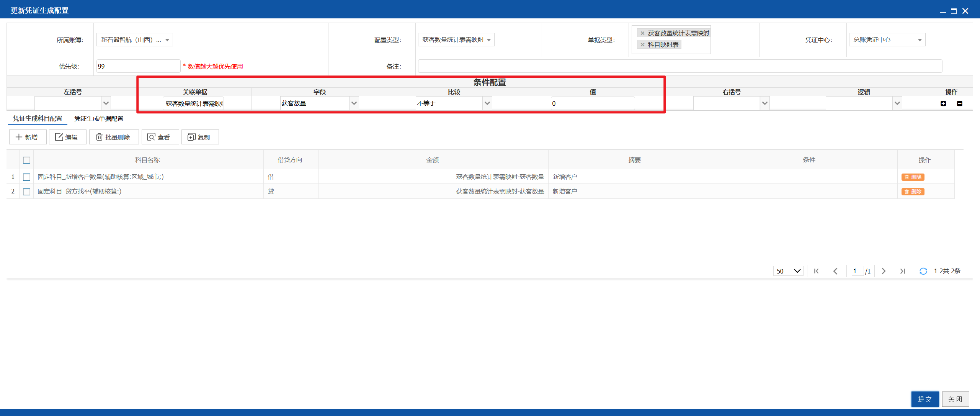Expand the 凭证中心 dropdown

[x=887, y=40]
